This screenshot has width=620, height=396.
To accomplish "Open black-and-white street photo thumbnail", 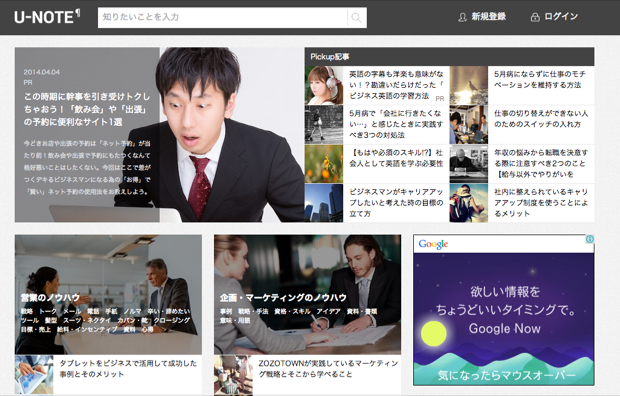I will point(324,125).
